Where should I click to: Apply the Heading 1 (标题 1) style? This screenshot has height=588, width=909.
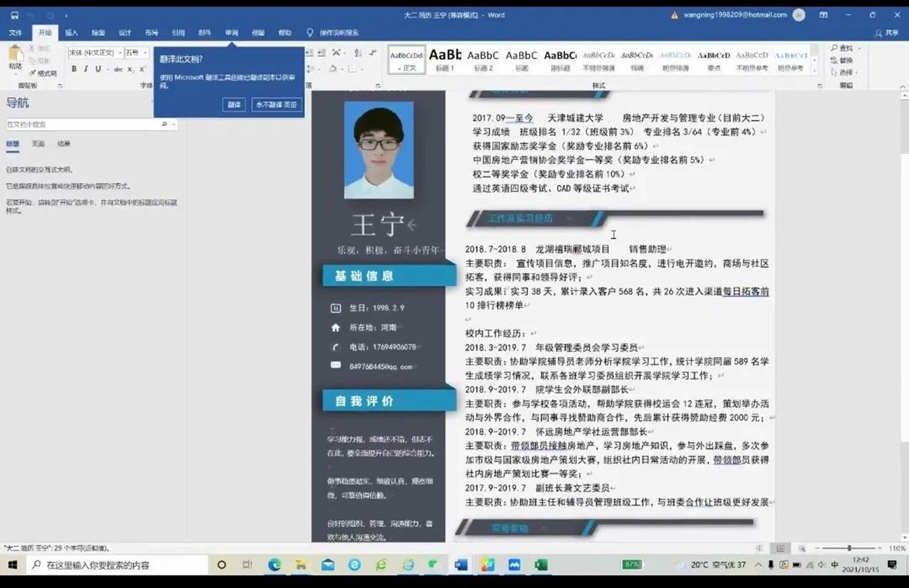pos(445,59)
